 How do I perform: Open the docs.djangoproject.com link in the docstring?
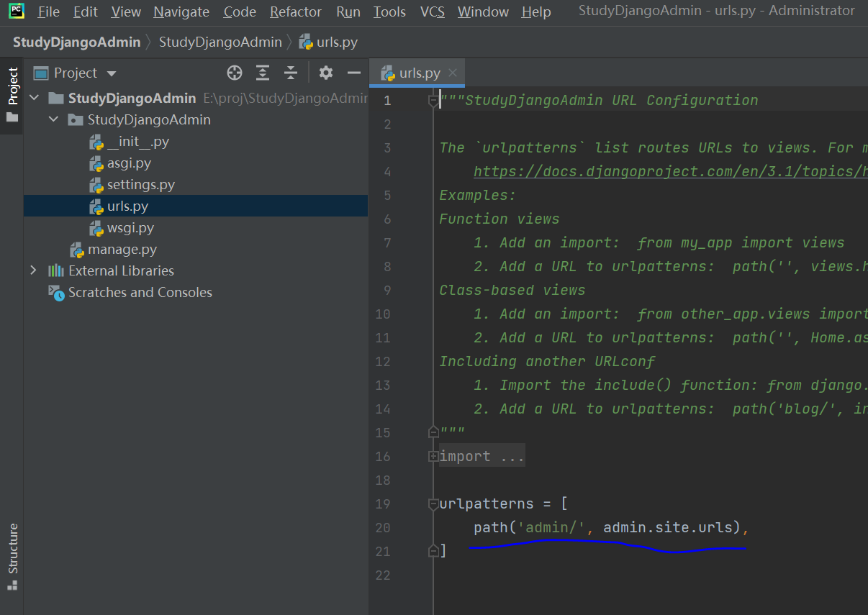[x=671, y=171]
